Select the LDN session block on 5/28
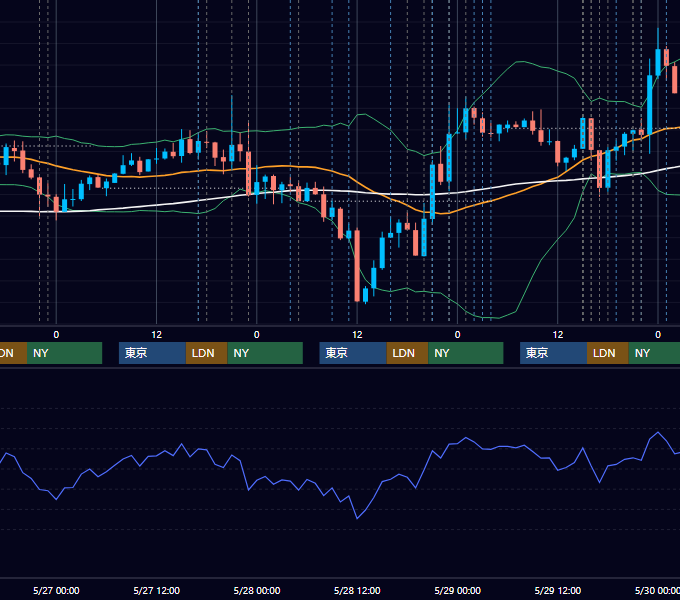The width and height of the screenshot is (680, 600). point(407,353)
